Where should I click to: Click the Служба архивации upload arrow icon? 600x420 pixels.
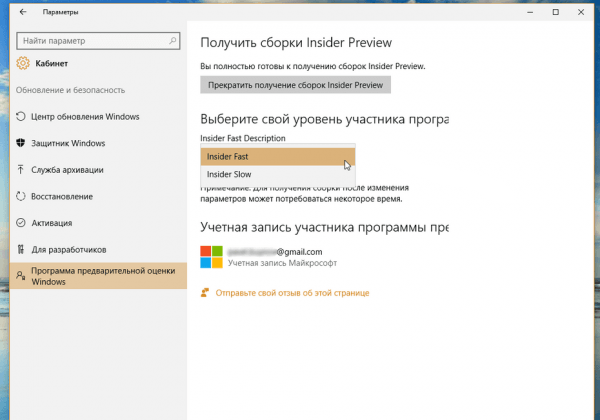[x=21, y=169]
